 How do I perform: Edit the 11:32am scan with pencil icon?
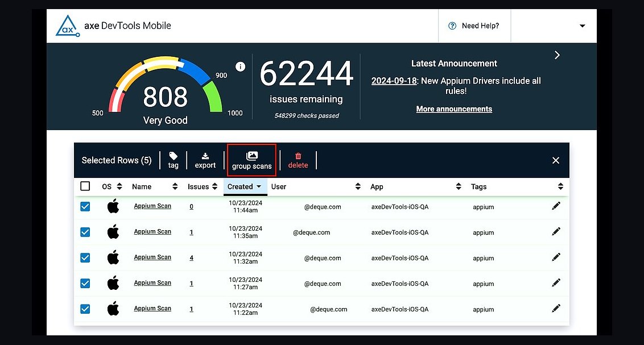click(556, 257)
